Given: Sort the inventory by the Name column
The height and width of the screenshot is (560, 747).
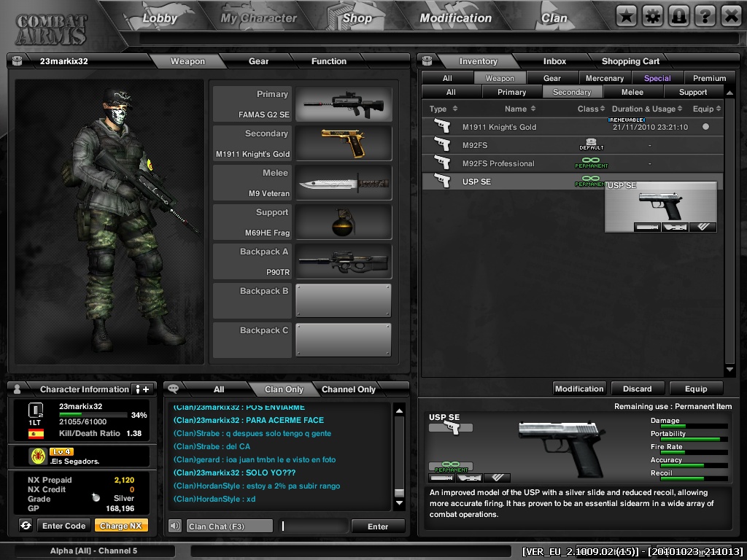Looking at the screenshot, I should tap(520, 109).
